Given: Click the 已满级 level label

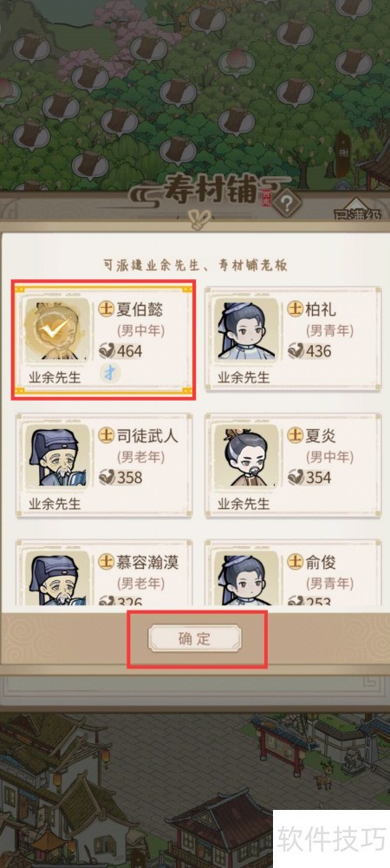Looking at the screenshot, I should pos(358,214).
